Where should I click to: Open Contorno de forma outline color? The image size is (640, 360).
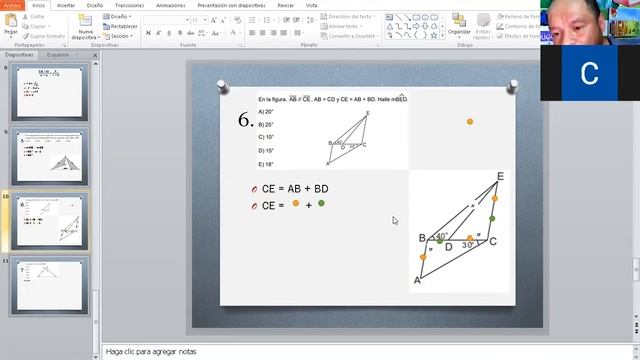coord(518,27)
